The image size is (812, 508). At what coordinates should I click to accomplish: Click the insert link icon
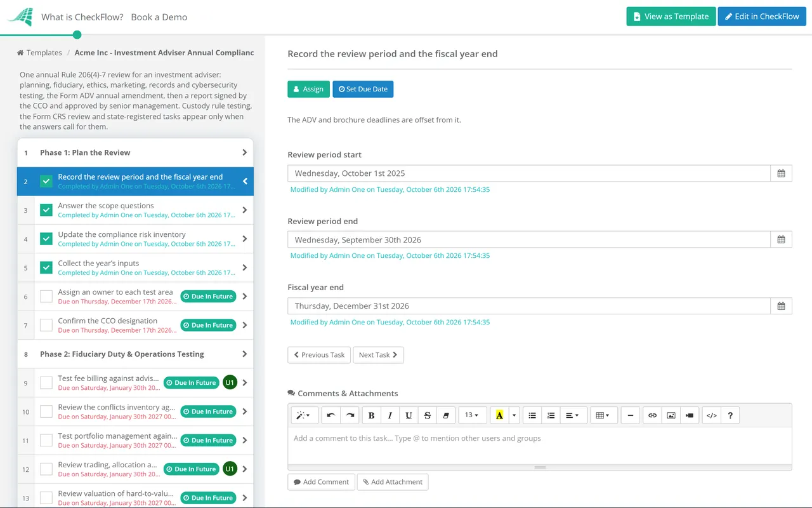click(x=652, y=415)
